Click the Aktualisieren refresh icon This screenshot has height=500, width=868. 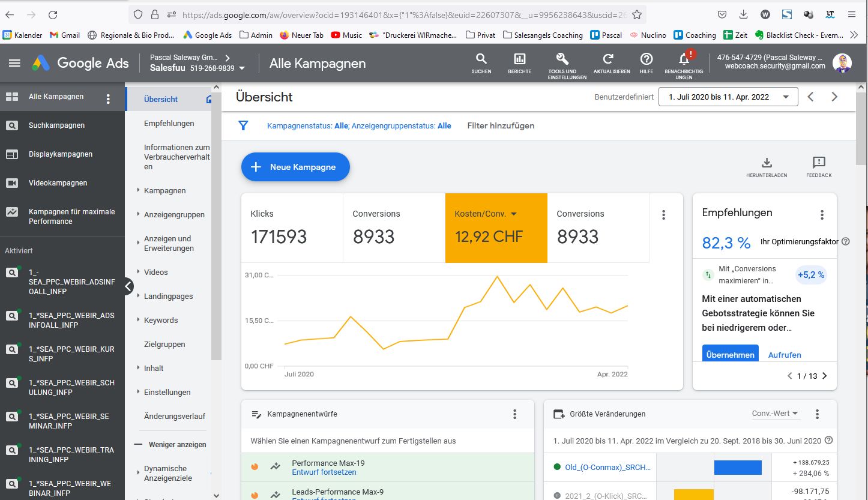[x=608, y=59]
